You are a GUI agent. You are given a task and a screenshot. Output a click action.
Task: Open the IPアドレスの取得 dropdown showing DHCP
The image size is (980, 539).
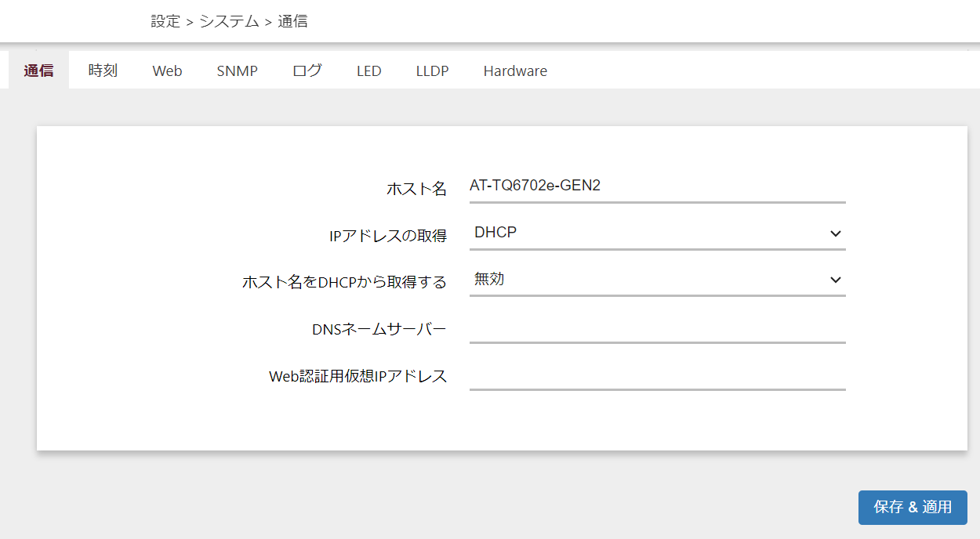(x=647, y=233)
